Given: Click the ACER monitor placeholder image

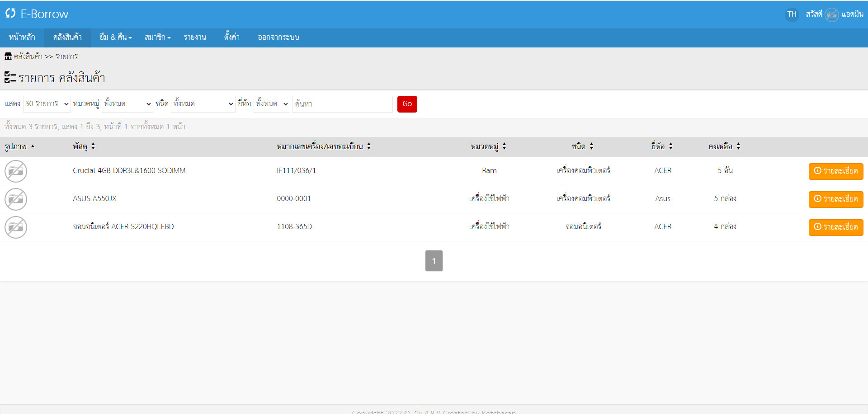Looking at the screenshot, I should pos(16,227).
